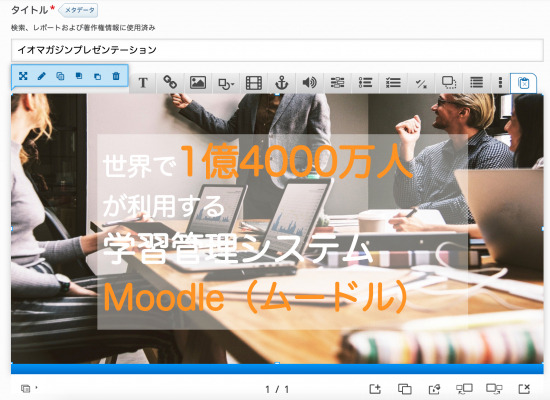
Task: Move slide to the right
Action: coord(494,389)
